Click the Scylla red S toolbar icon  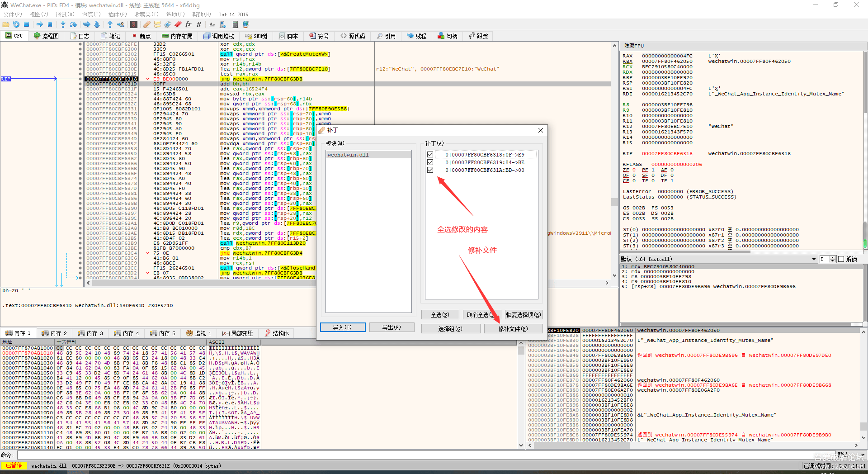[x=134, y=24]
